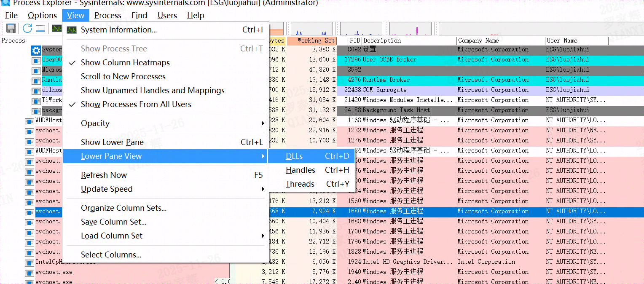
Task: Click the PID 3592 cell
Action: tap(354, 70)
